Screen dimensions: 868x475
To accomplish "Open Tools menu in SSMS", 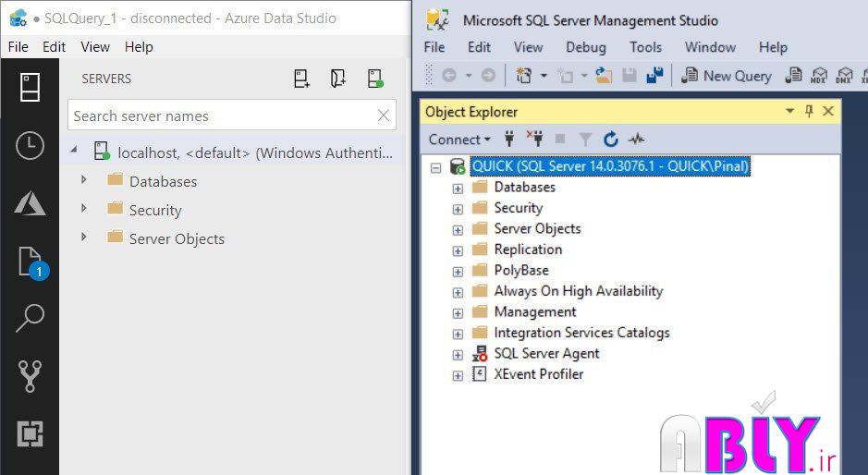I will (645, 48).
